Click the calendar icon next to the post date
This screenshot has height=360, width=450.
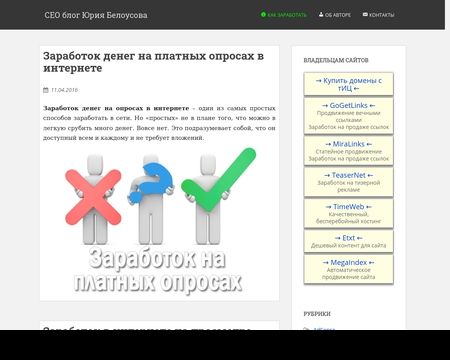tap(46, 90)
